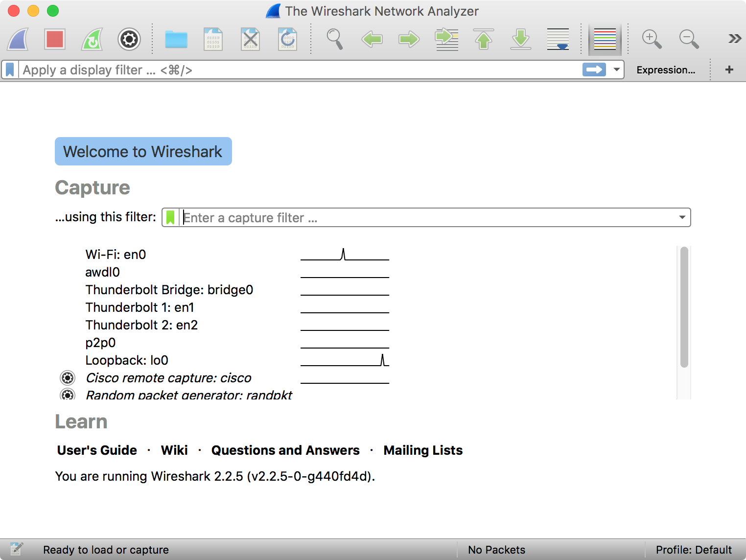Open capture filter green bookmark icon
This screenshot has height=560, width=746.
[170, 217]
